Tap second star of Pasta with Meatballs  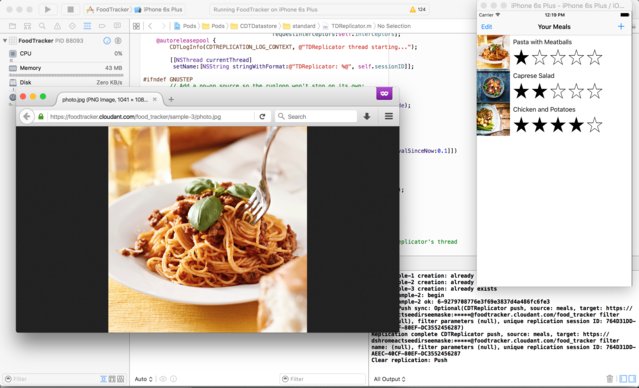pos(540,57)
